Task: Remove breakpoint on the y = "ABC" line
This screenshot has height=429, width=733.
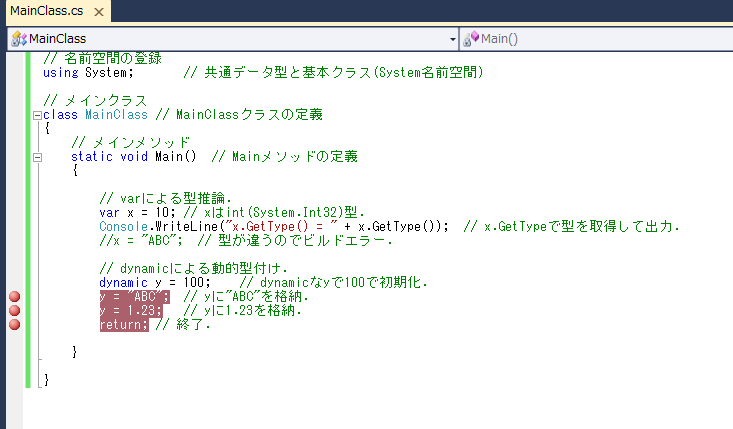Action: (x=14, y=296)
